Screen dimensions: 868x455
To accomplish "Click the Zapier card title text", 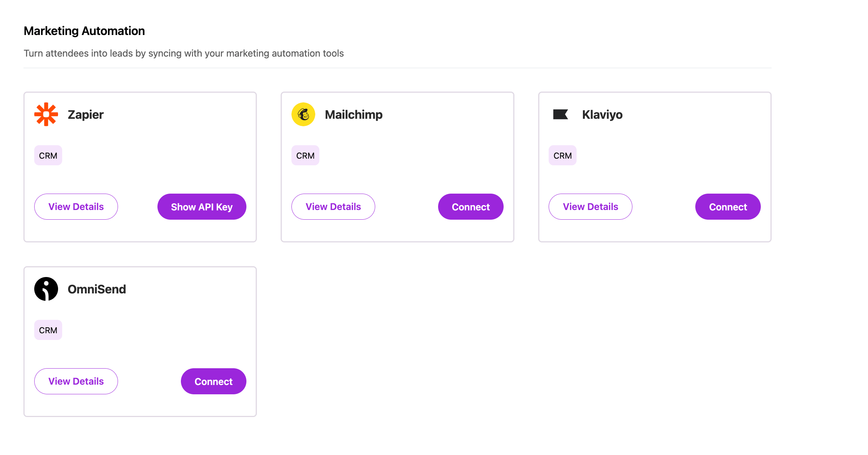I will point(86,115).
